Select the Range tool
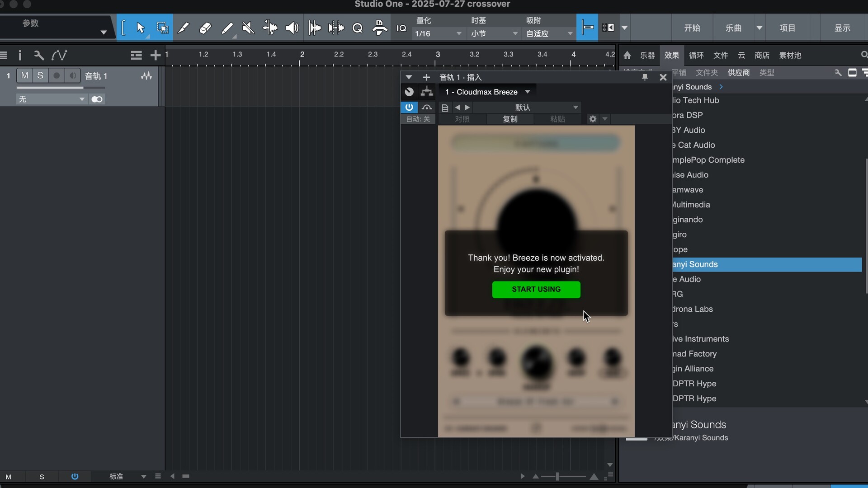 162,28
